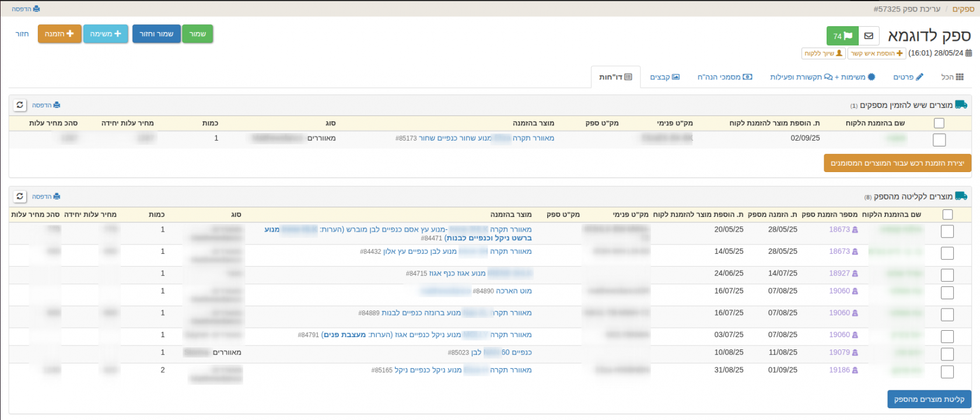Open the 'מסמכי הנה"ח' tab

click(724, 77)
